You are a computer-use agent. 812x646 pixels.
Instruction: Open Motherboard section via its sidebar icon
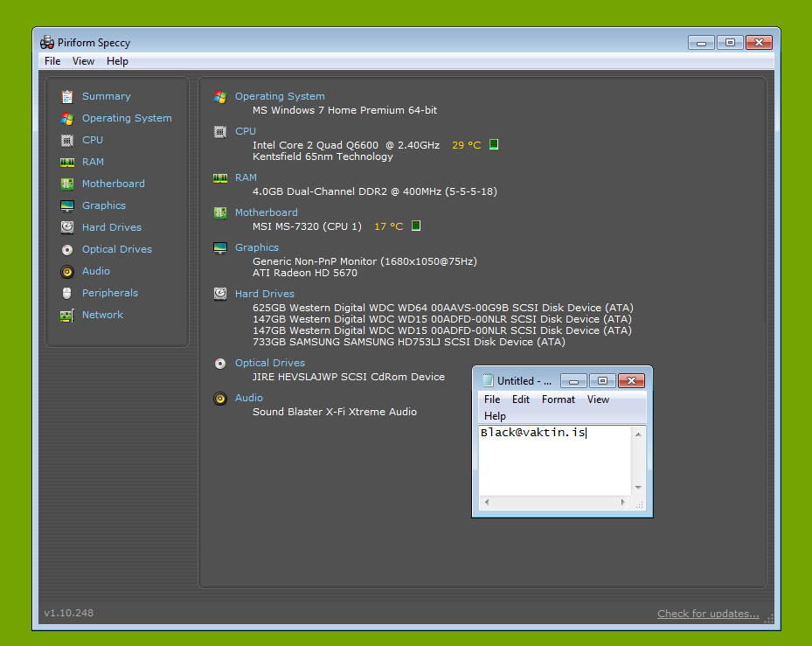tap(67, 184)
